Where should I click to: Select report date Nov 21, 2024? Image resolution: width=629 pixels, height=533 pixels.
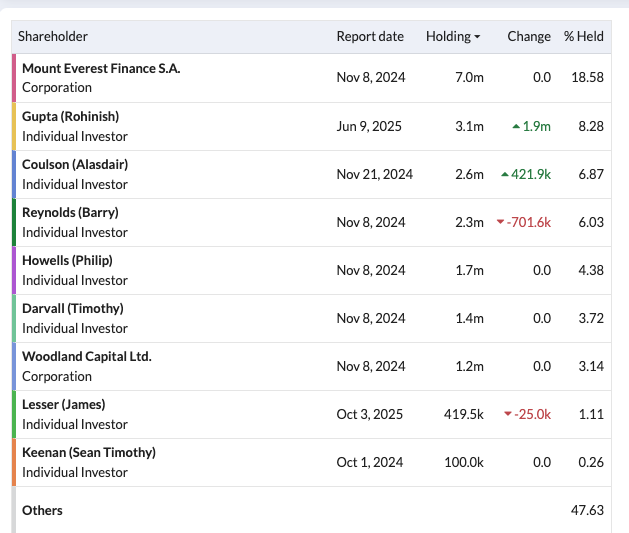375,174
